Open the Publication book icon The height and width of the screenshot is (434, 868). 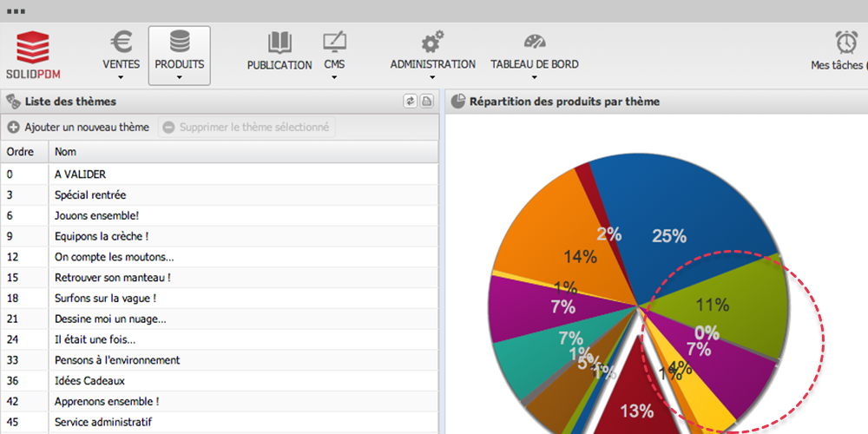click(x=279, y=43)
